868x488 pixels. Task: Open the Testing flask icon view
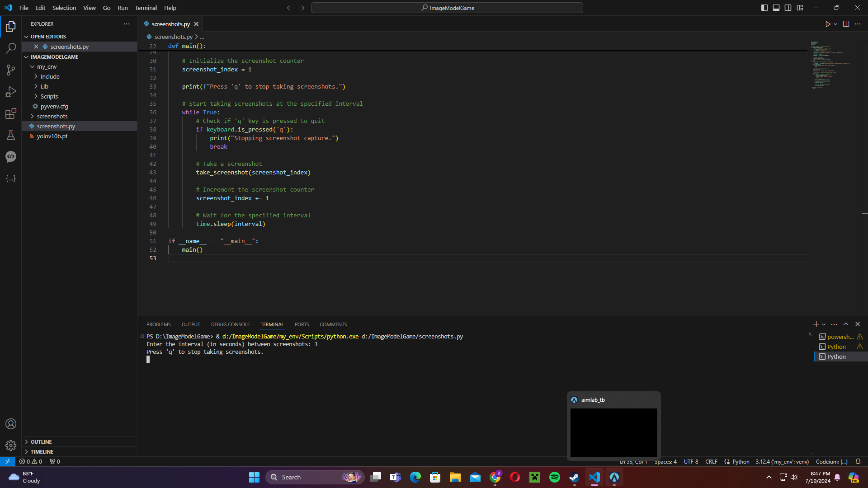click(x=11, y=135)
